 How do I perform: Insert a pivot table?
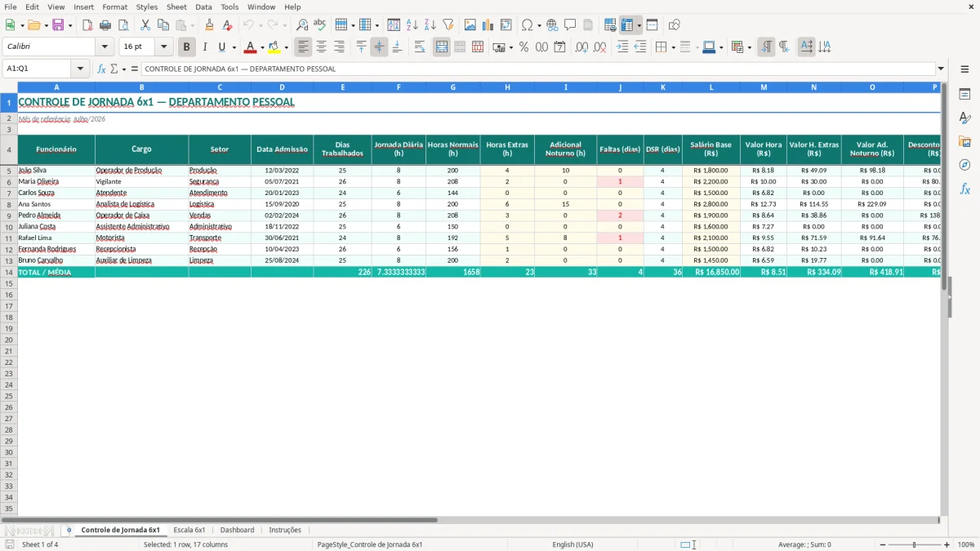[x=506, y=25]
